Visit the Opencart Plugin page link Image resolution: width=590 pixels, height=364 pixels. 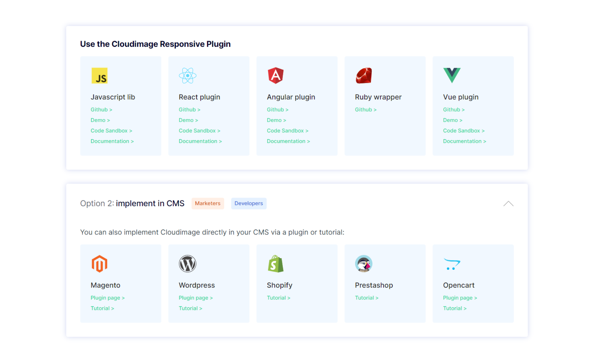point(460,298)
